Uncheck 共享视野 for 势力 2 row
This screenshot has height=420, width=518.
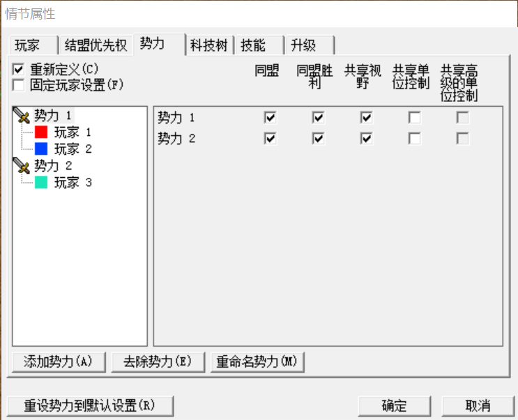point(367,139)
